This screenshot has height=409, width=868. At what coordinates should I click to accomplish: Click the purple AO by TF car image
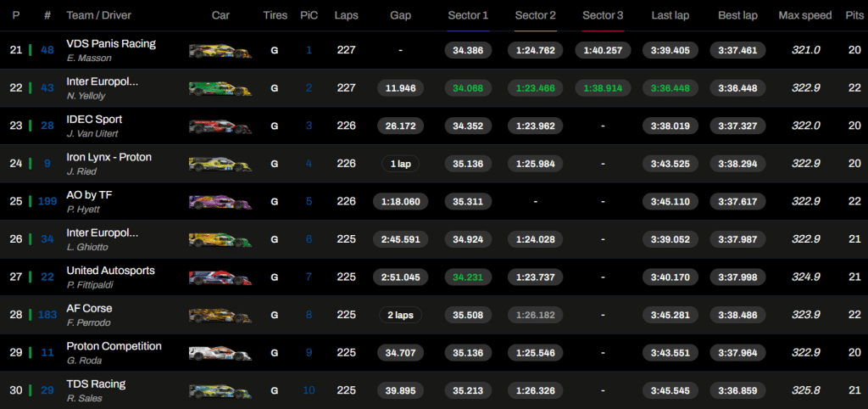pos(220,202)
